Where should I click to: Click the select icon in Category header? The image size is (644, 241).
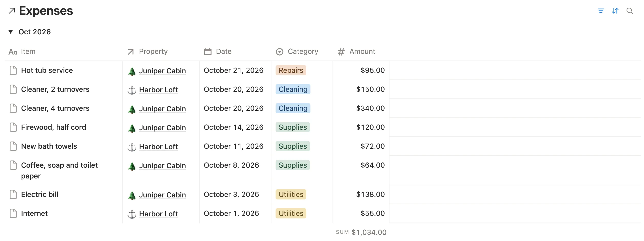[280, 52]
